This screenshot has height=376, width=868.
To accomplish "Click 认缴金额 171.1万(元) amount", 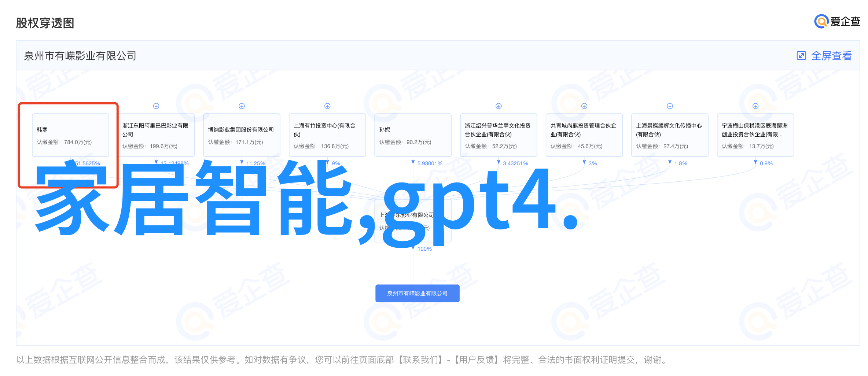I will 235,142.
